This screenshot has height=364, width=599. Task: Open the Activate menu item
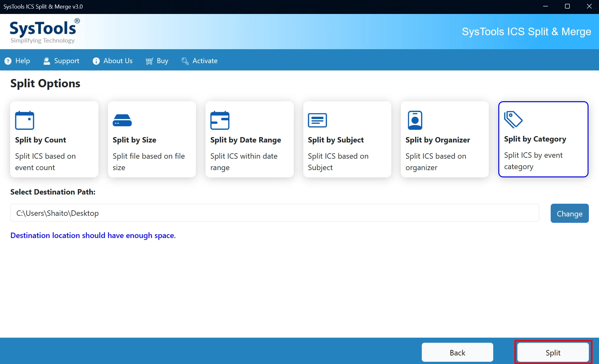click(199, 61)
